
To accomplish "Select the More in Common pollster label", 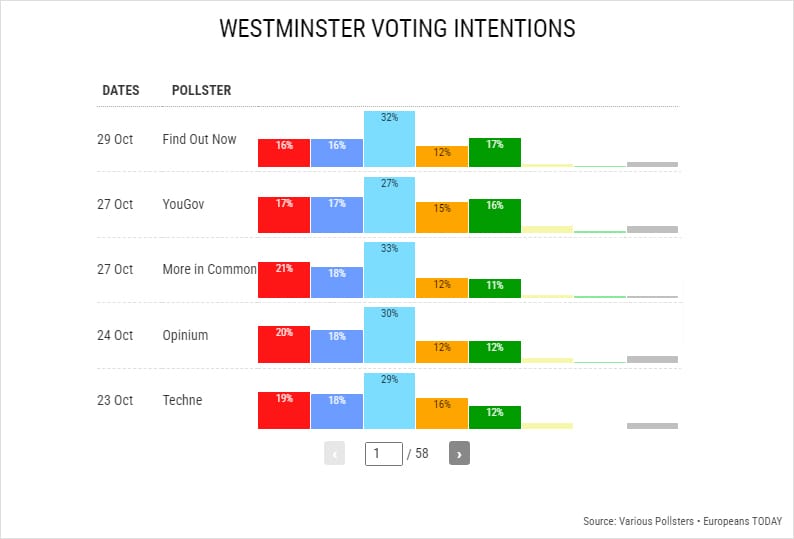I will click(x=209, y=269).
